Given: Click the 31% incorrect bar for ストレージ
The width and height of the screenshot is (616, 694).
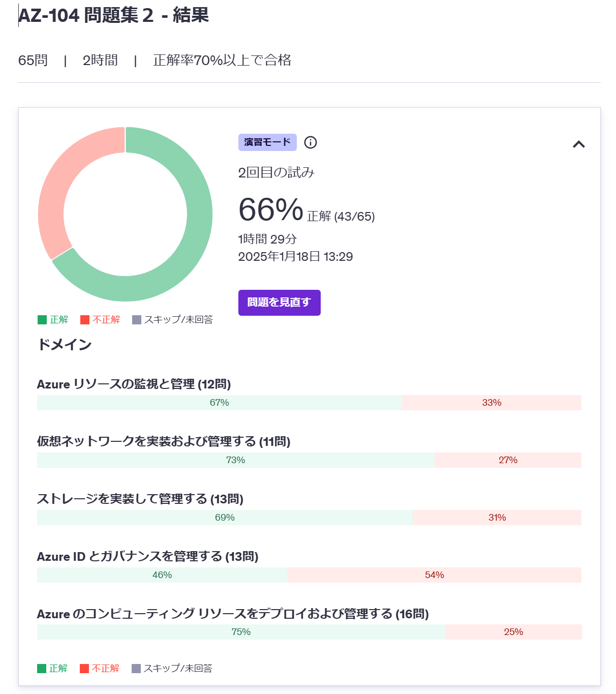Looking at the screenshot, I should (497, 518).
